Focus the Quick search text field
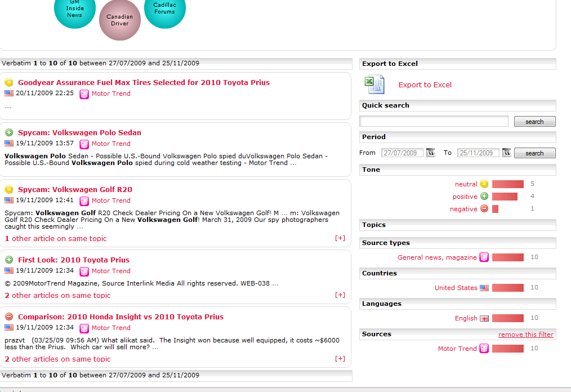571x392 pixels. click(434, 121)
